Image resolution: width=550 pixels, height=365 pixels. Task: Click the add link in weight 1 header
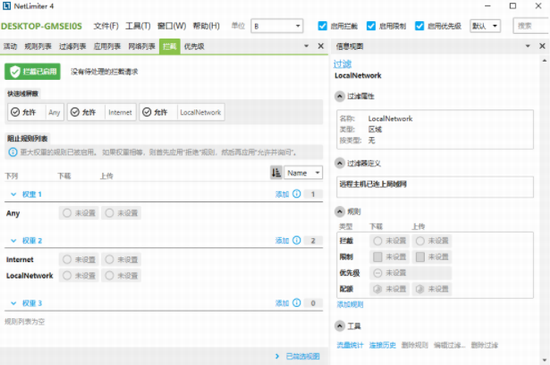click(282, 194)
